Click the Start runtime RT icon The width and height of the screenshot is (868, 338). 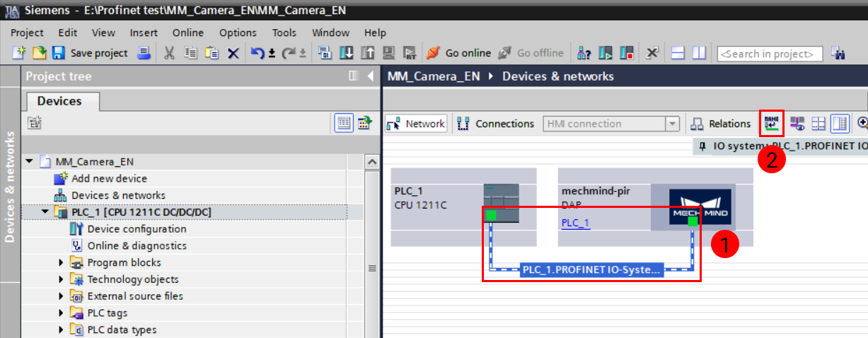coord(409,53)
